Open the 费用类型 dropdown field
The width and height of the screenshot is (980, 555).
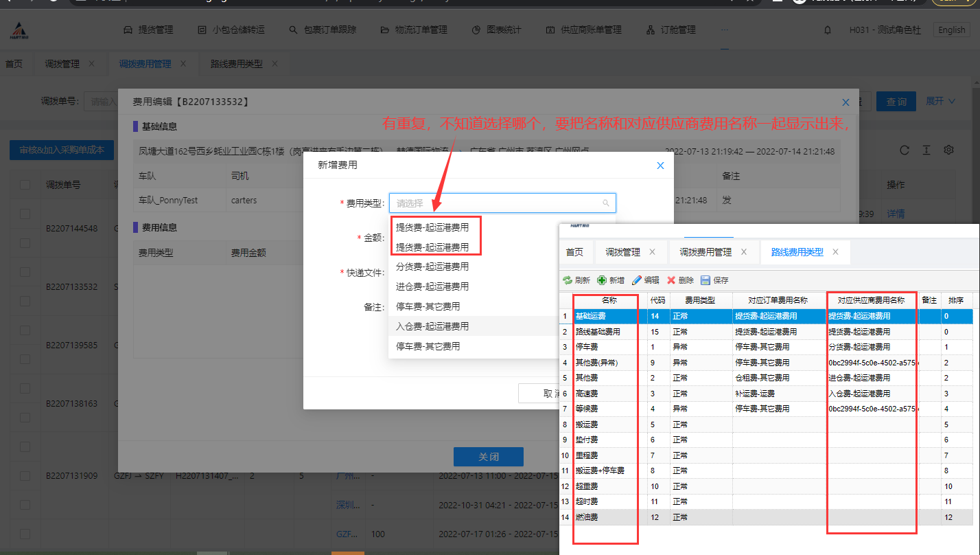502,203
